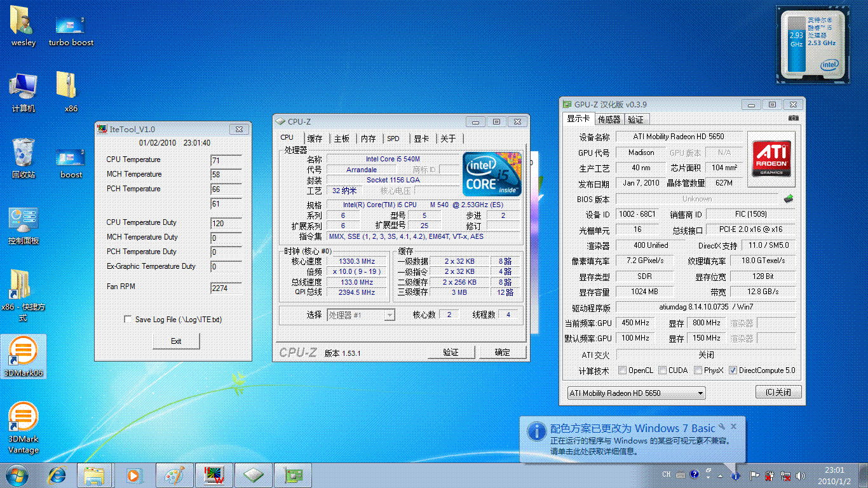The image size is (868, 488).
Task: Switch to the 验证 tab in GPU-Z
Action: click(635, 119)
